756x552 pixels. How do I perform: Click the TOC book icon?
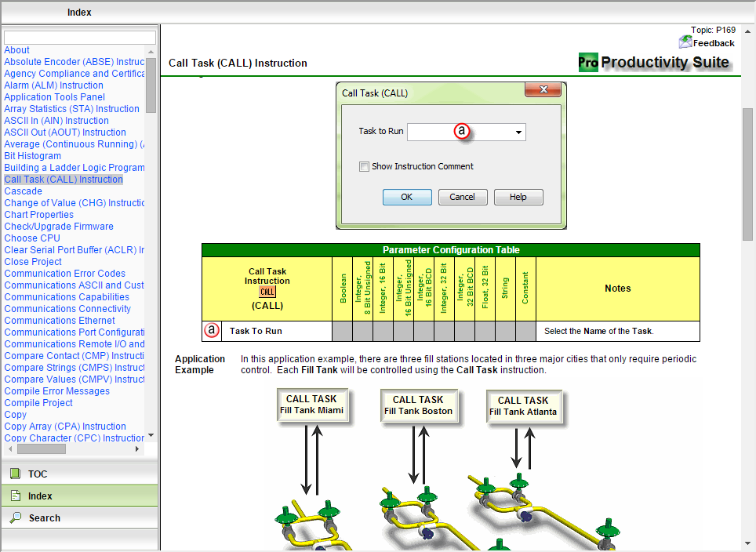coord(16,474)
